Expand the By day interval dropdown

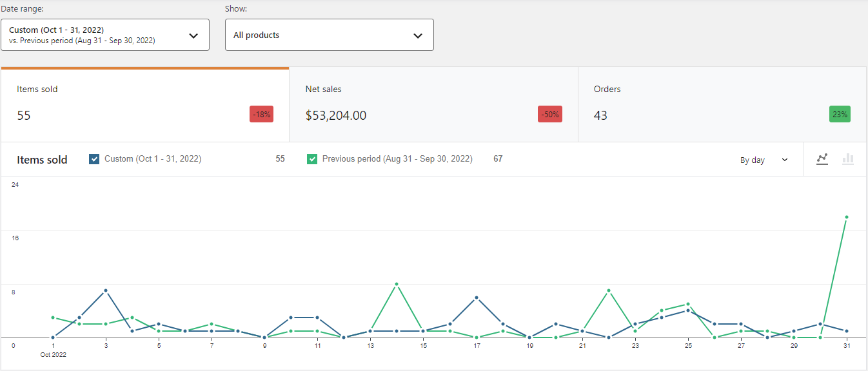[764, 160]
